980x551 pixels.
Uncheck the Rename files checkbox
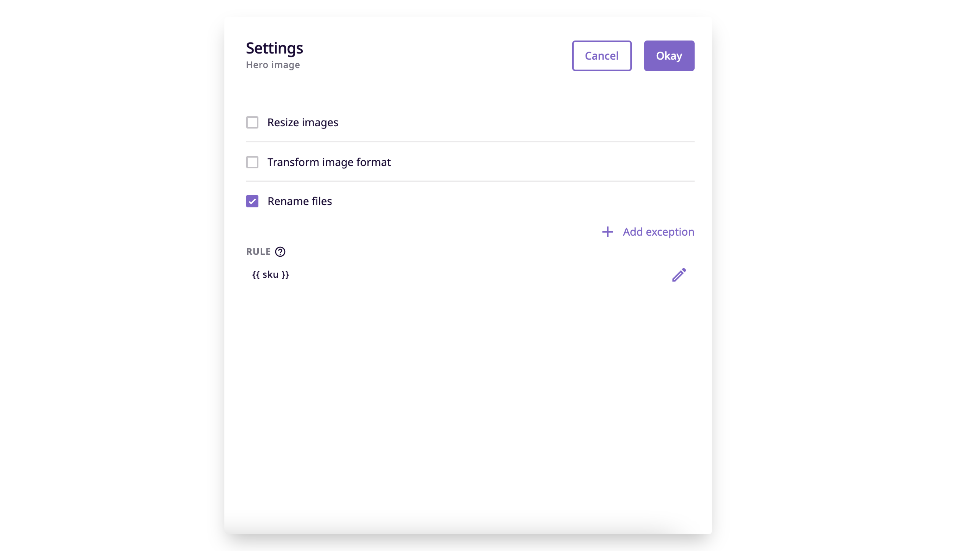click(252, 201)
